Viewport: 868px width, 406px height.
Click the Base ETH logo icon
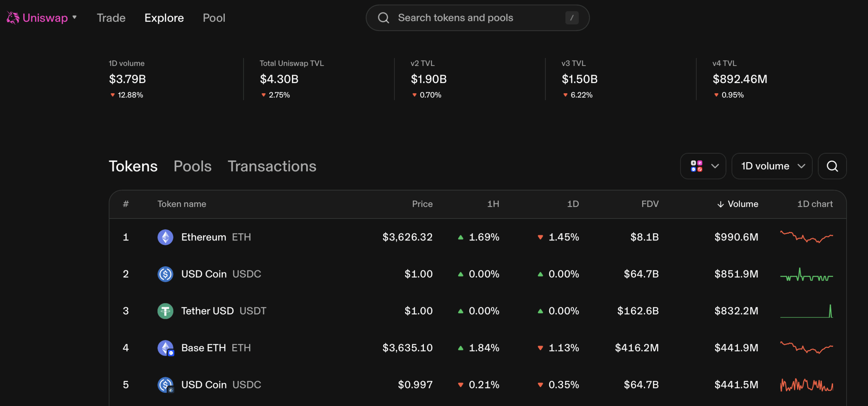click(x=165, y=348)
